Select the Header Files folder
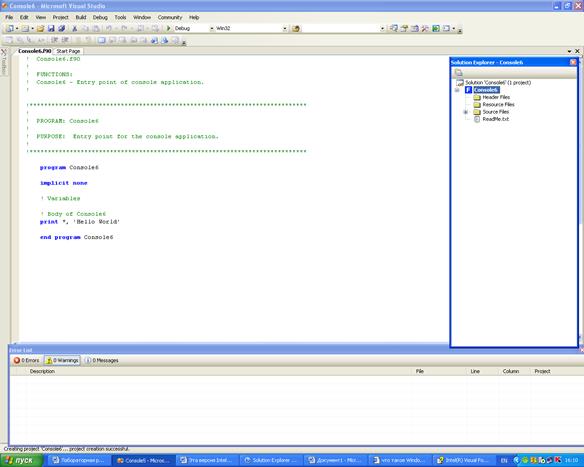 pyautogui.click(x=496, y=97)
